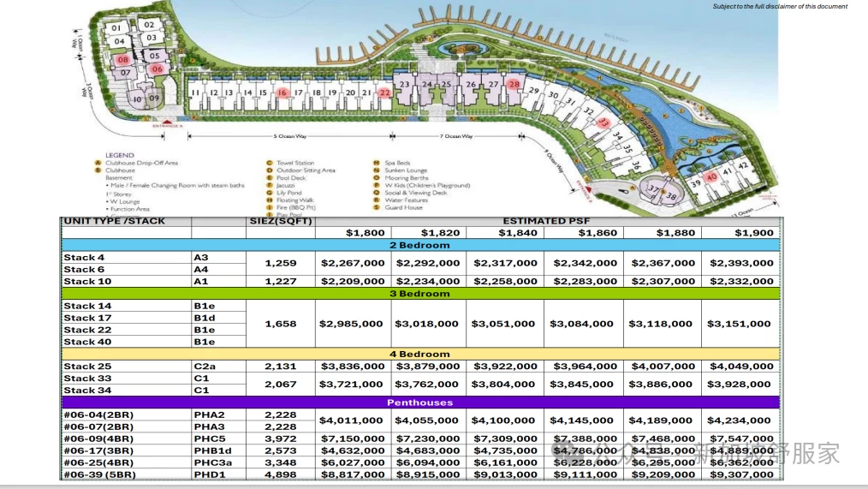
Task: Select the '$2,267,000' price cell
Action: point(353,263)
